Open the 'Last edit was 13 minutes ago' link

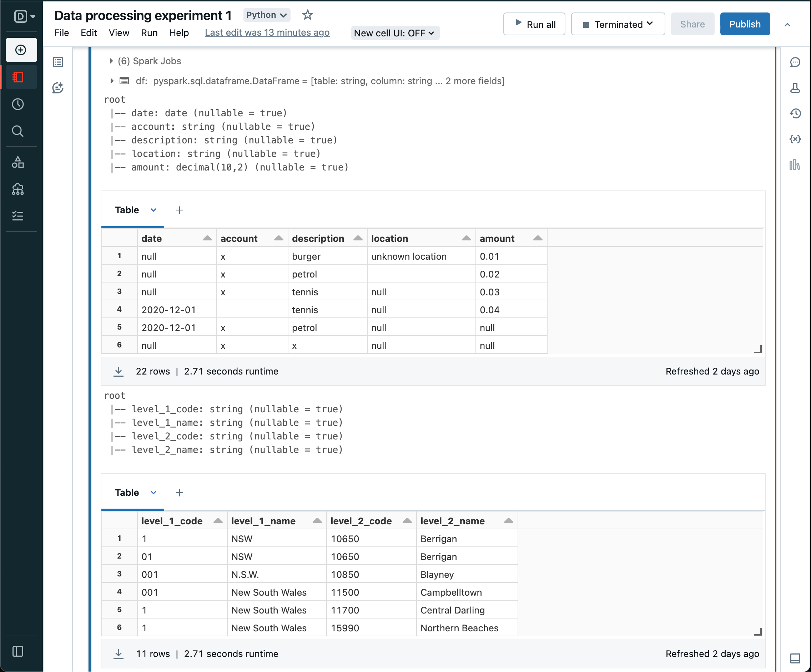[267, 33]
